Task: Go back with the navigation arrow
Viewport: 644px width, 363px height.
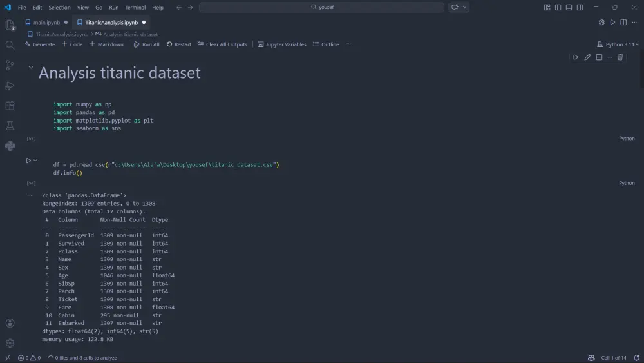Action: point(179,7)
